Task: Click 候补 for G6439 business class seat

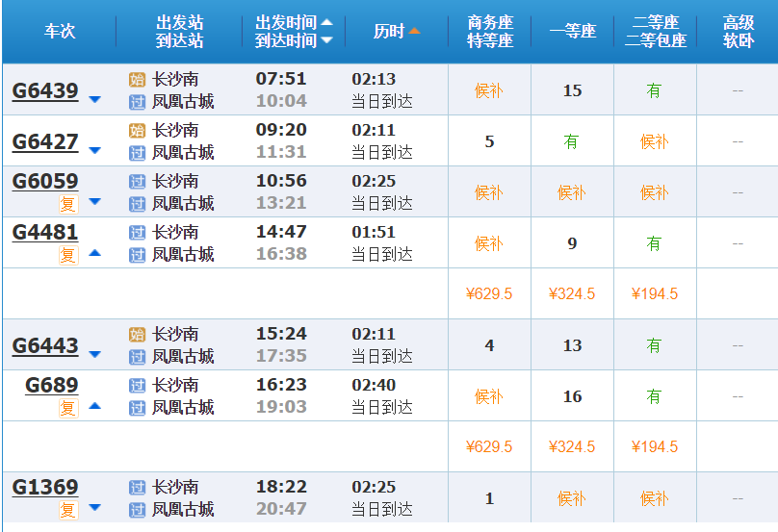Action: point(489,90)
